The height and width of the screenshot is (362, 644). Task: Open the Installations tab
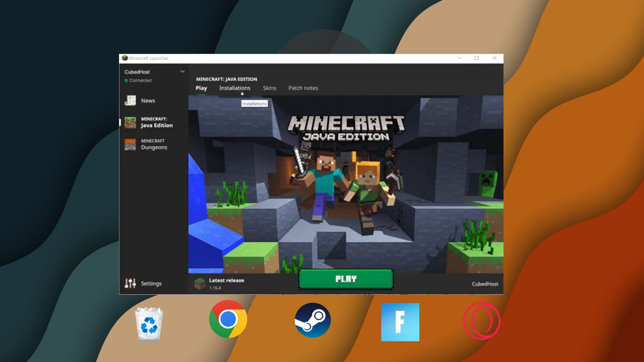235,88
